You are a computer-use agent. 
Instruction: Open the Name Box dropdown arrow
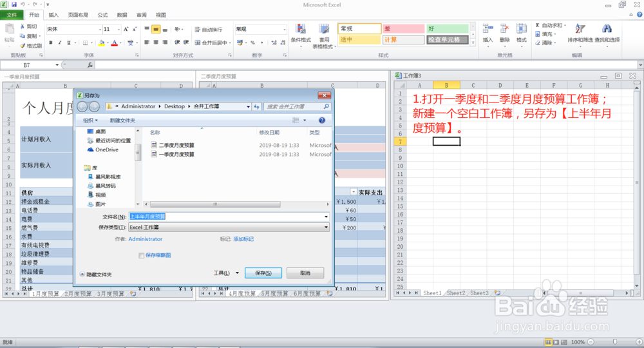(57, 65)
